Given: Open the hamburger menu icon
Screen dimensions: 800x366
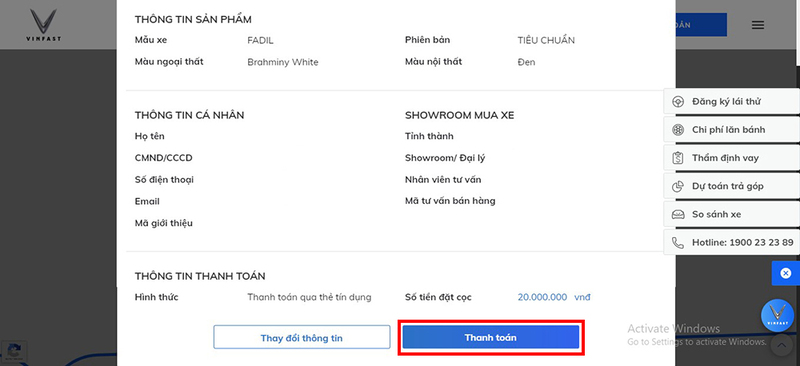Looking at the screenshot, I should (x=758, y=25).
